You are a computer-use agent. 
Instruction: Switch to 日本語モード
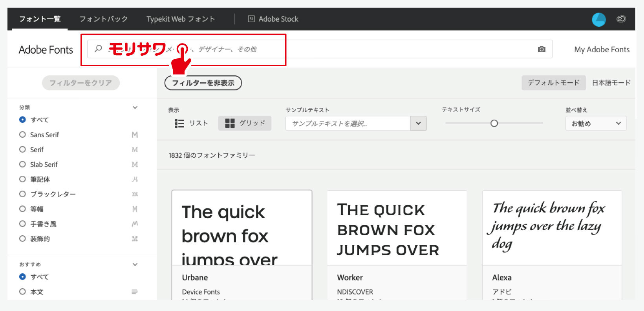tap(611, 83)
